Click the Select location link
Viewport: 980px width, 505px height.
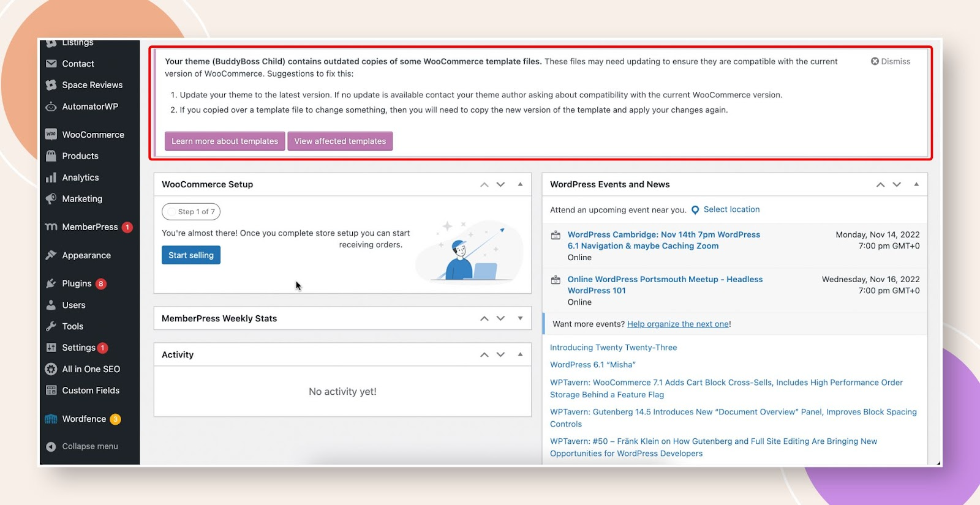[x=731, y=209]
